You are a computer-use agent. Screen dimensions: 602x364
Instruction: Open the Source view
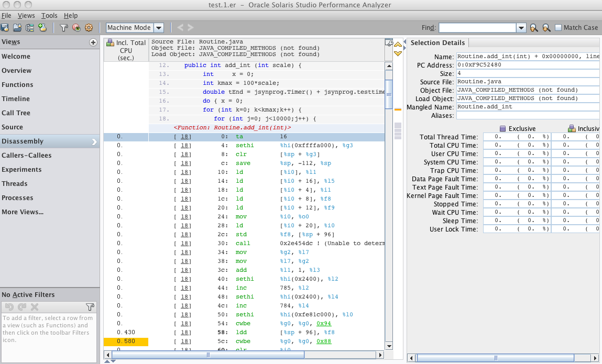click(x=50, y=127)
